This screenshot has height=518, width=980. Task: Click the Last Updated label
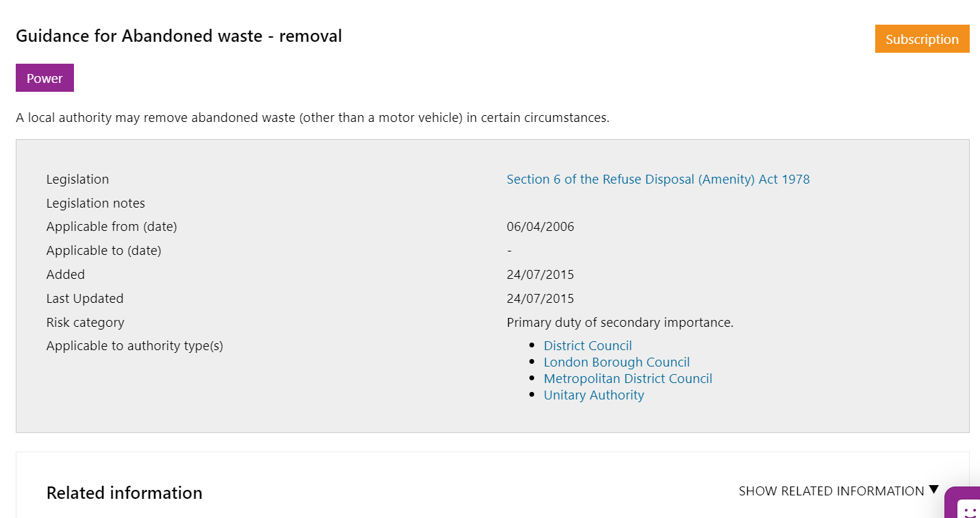coord(85,299)
